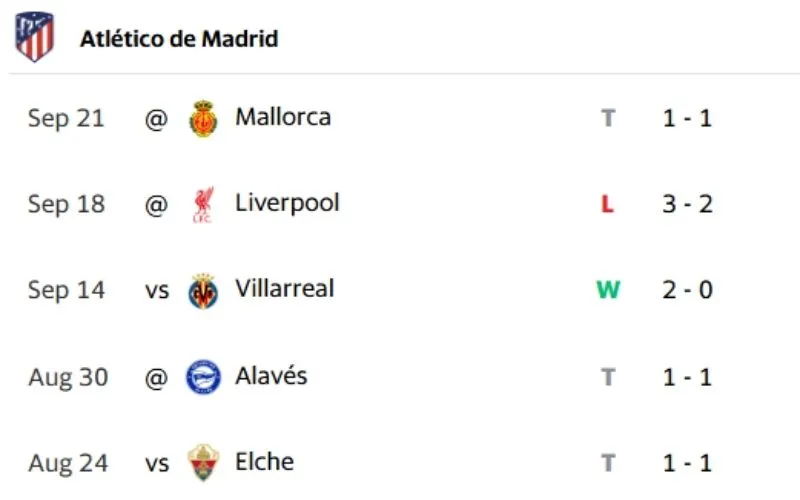Click the Liverpool club logo

click(x=203, y=205)
